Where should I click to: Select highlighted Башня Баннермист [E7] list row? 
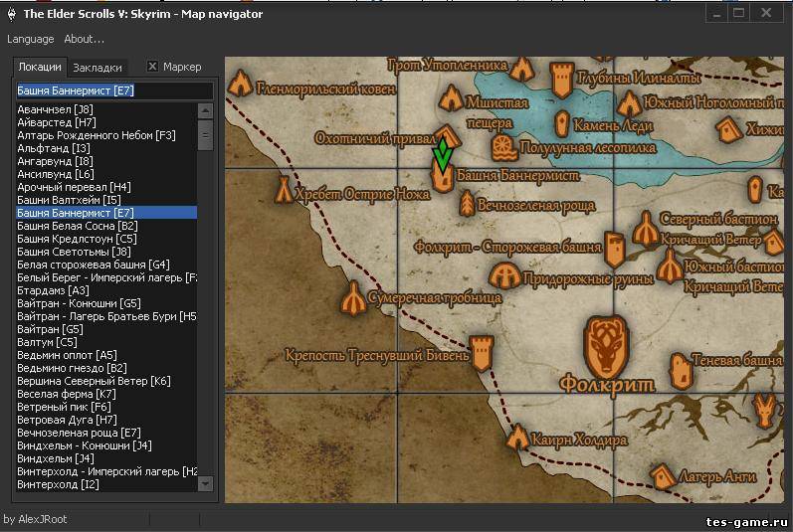106,213
